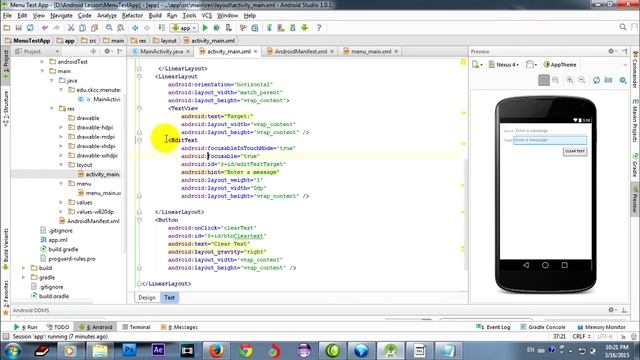Open Android Device Monitor icon
640x360 pixels.
(x=304, y=28)
